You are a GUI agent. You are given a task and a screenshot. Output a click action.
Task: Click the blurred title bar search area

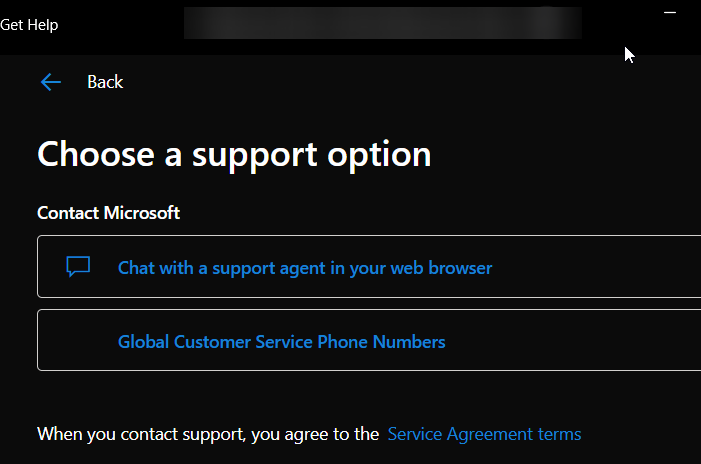point(382,22)
